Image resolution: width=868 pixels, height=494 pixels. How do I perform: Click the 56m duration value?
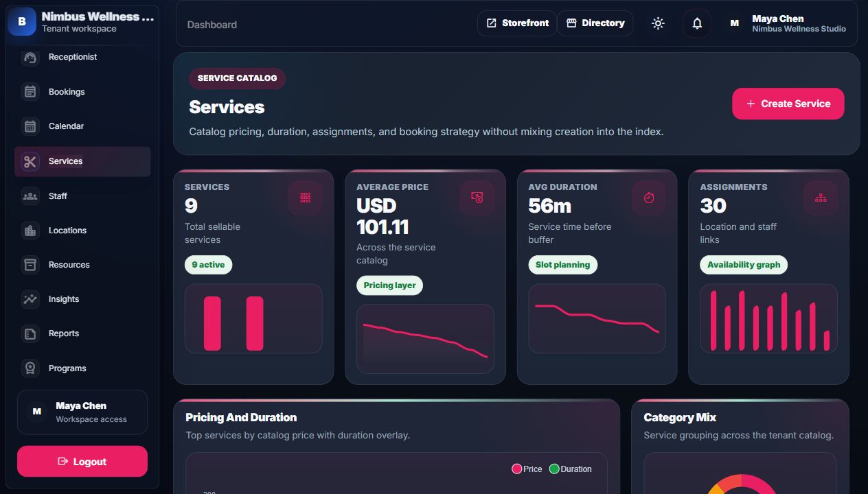(549, 206)
